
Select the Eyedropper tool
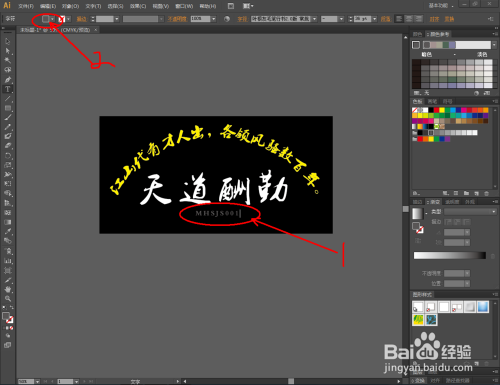(8, 231)
